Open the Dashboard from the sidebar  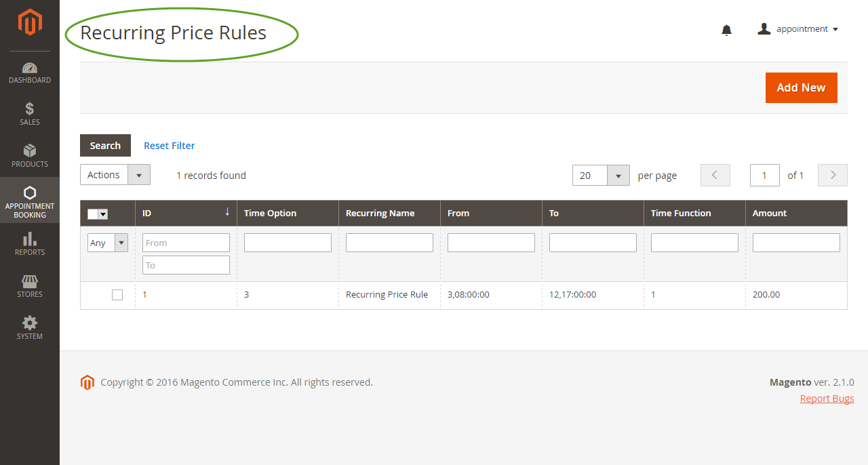[30, 73]
